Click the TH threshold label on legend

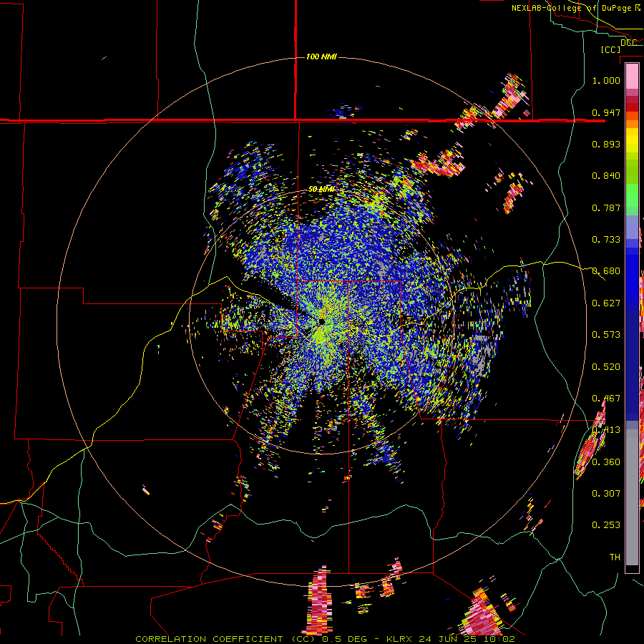(x=615, y=557)
